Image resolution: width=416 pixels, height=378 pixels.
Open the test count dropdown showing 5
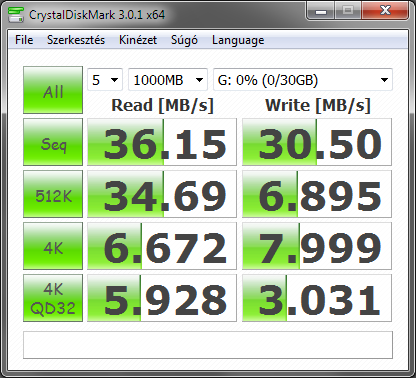[105, 80]
